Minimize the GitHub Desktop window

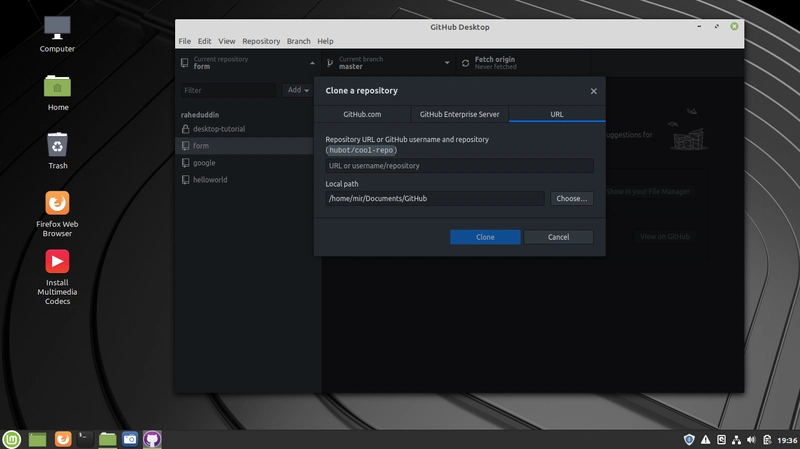[699, 26]
